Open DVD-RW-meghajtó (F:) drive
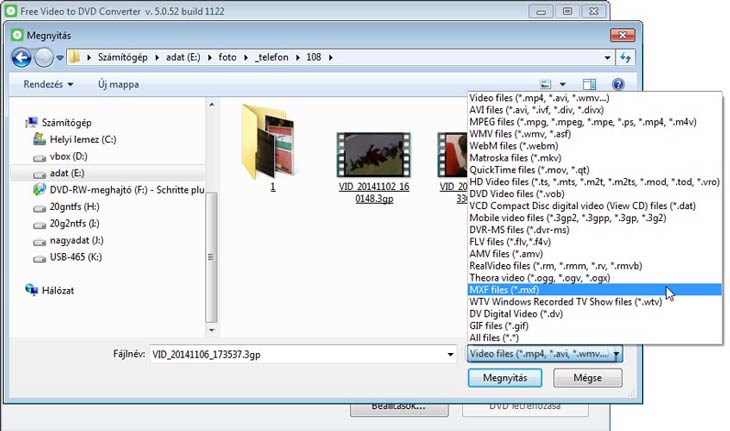This screenshot has width=730, height=431. pyautogui.click(x=126, y=189)
